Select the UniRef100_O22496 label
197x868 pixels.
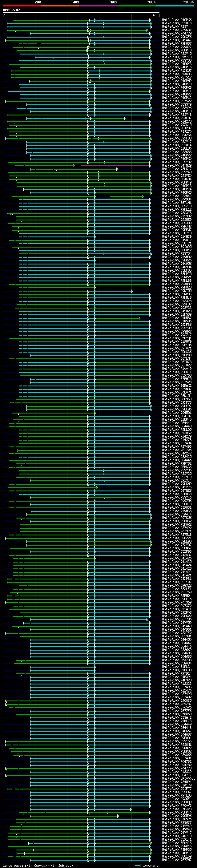[x=177, y=108]
